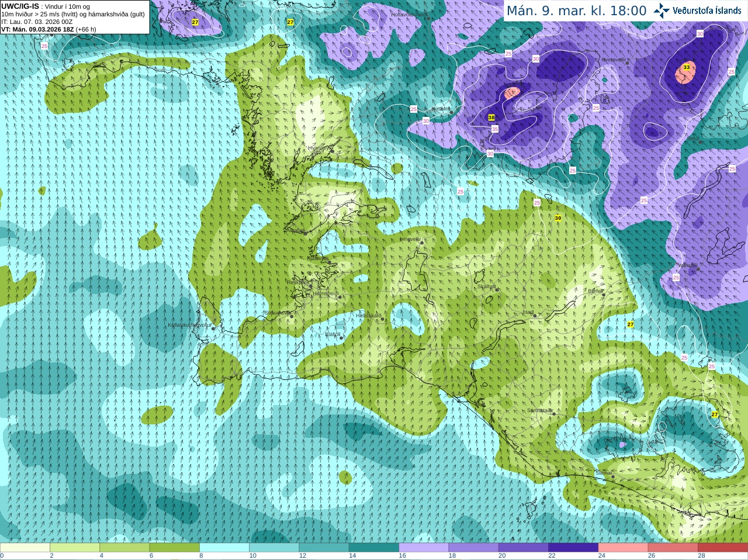Select the 26–28 m/s legend color swatch
This screenshot has width=748, height=560.
tap(673, 548)
